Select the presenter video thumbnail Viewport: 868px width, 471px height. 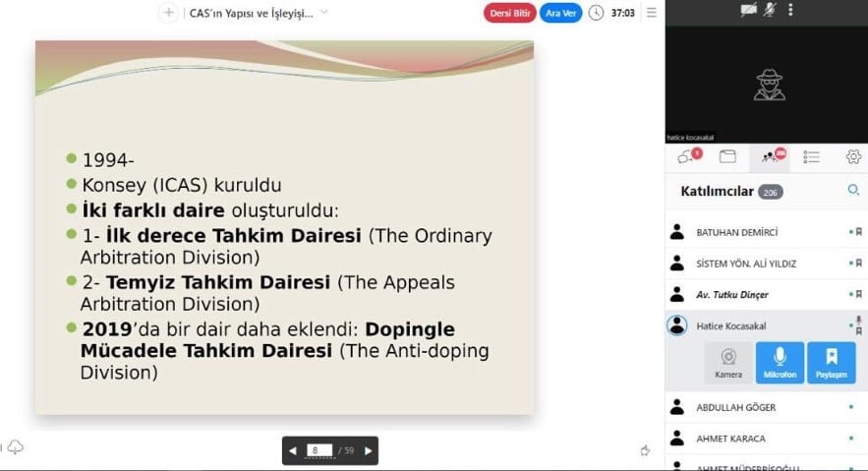[x=766, y=85]
